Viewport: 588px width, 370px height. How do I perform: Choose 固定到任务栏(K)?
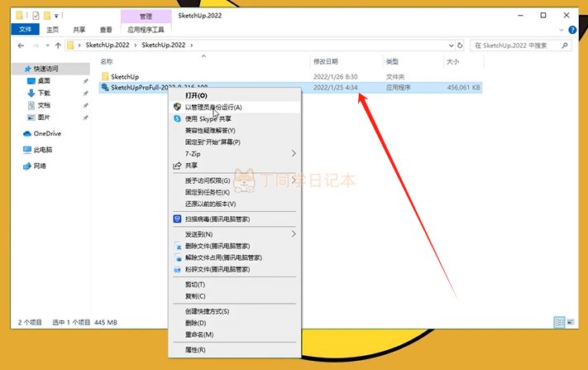pyautogui.click(x=235, y=192)
